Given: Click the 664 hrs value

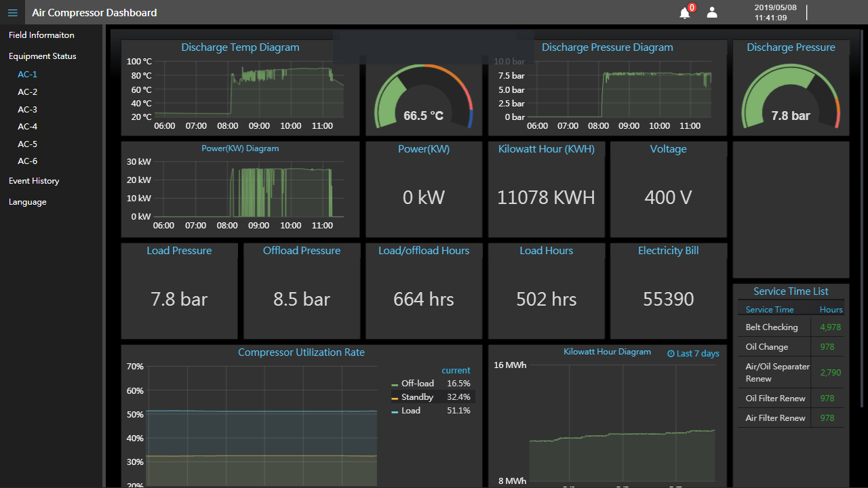Looking at the screenshot, I should click(424, 299).
